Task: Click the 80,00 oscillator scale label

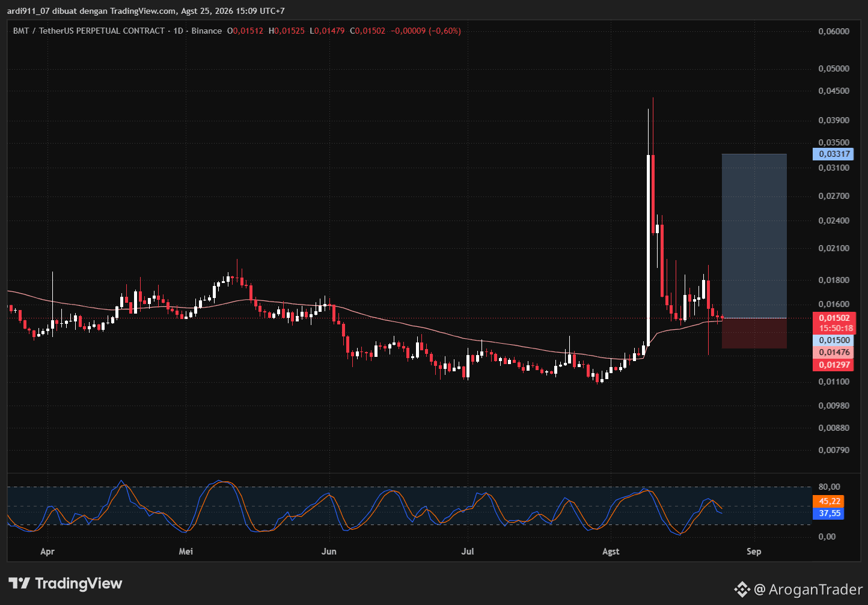Action: pyautogui.click(x=829, y=487)
